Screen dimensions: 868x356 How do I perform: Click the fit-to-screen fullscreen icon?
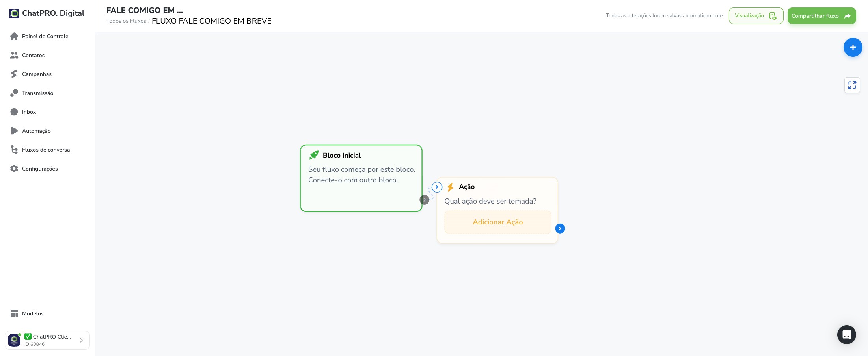pyautogui.click(x=852, y=85)
